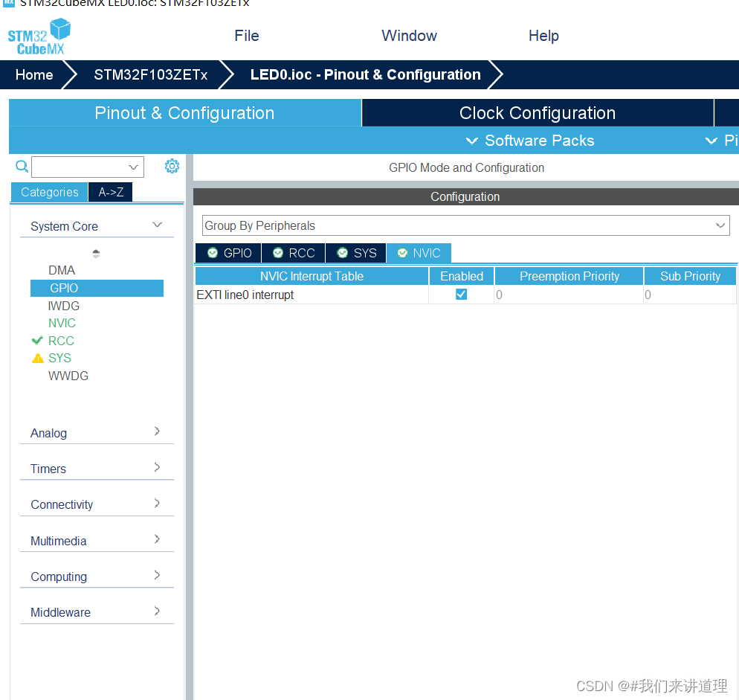Image resolution: width=739 pixels, height=700 pixels.
Task: Expand the Multimedia category
Action: tap(158, 539)
